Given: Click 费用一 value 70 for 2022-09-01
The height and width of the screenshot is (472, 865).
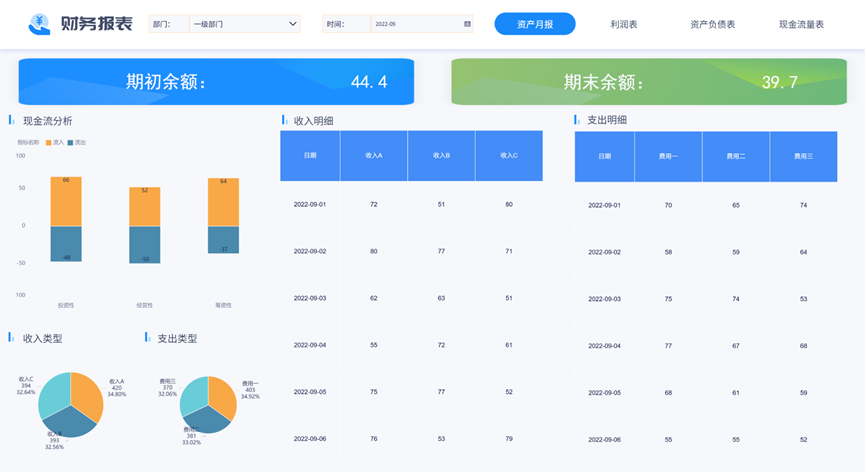Looking at the screenshot, I should coord(669,205).
